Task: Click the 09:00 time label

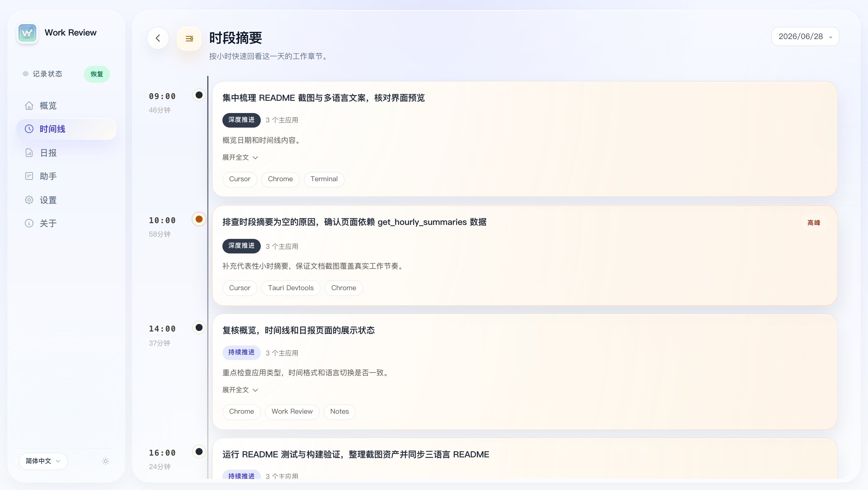Action: [162, 96]
